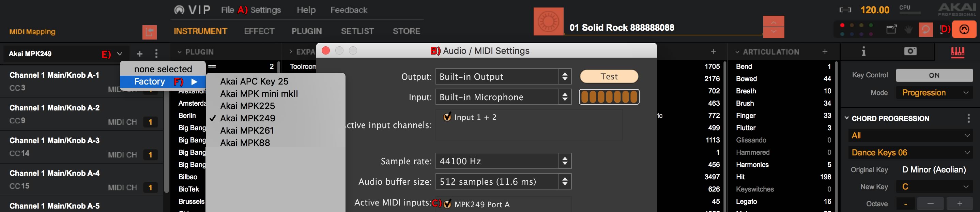Select the Berlin plugin list entry

pyautogui.click(x=187, y=116)
